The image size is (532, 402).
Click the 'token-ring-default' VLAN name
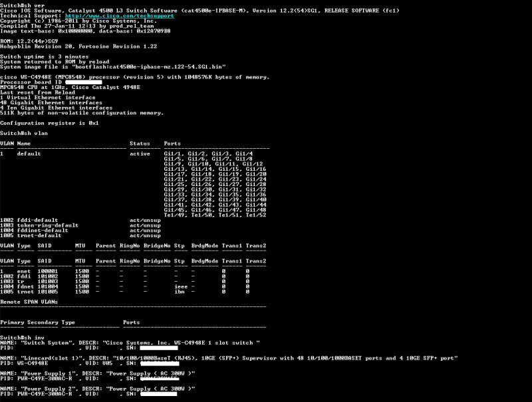coord(48,225)
